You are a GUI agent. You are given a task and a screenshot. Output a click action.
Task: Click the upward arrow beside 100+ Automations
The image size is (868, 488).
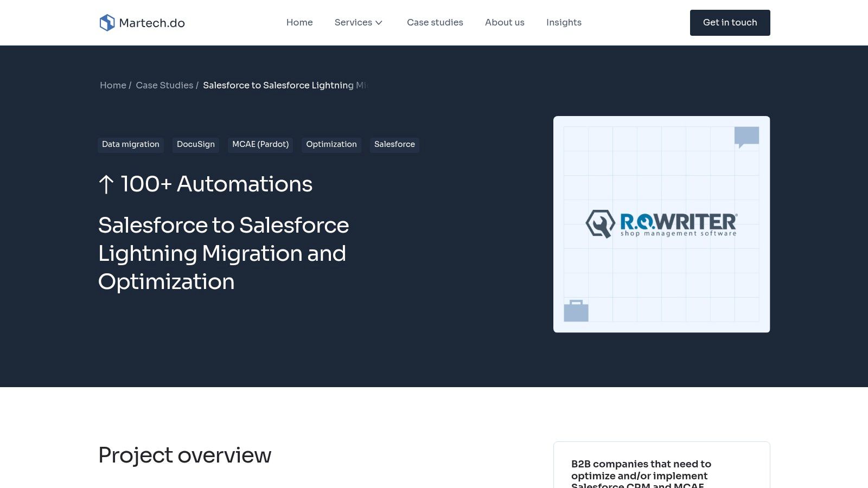point(106,184)
